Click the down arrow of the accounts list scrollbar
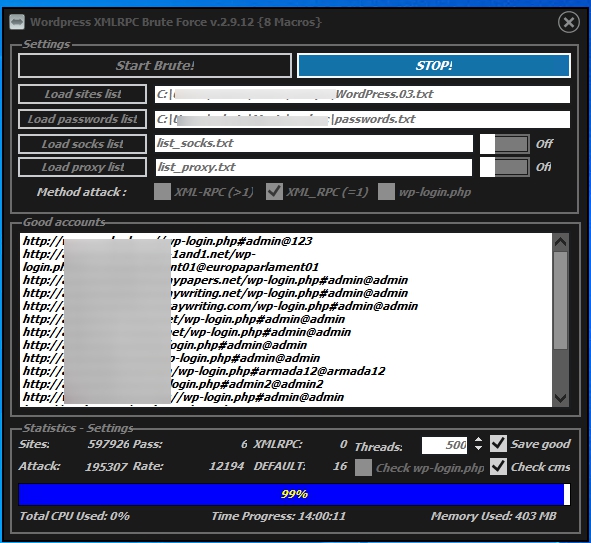This screenshot has height=543, width=591. click(x=560, y=398)
